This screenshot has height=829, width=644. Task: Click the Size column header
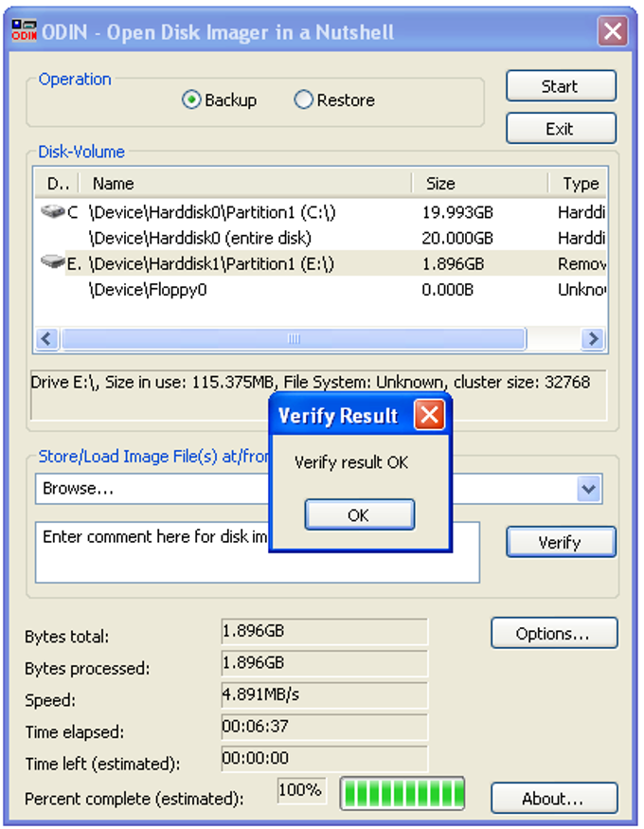(480, 184)
